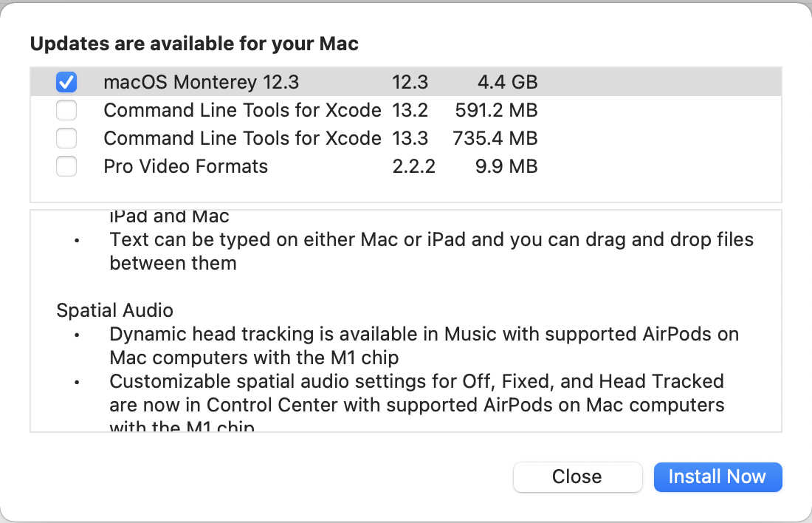Click the 591.2 MB size entry
Image resolution: width=812 pixels, height=523 pixels.
coord(496,110)
